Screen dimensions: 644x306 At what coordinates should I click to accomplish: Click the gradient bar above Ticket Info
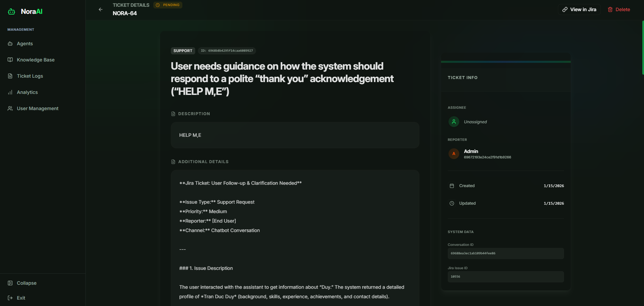pos(506,61)
